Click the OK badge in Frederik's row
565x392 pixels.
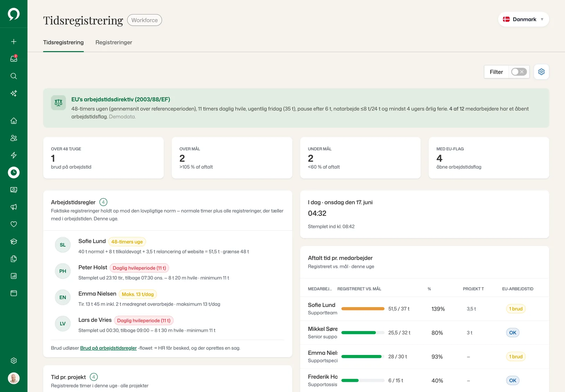point(513,380)
